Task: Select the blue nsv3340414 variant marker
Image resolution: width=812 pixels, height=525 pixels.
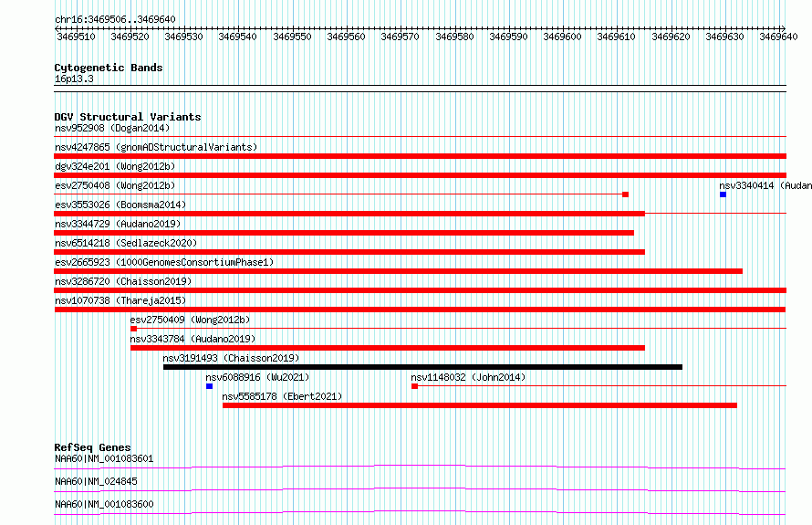Action: pos(723,194)
